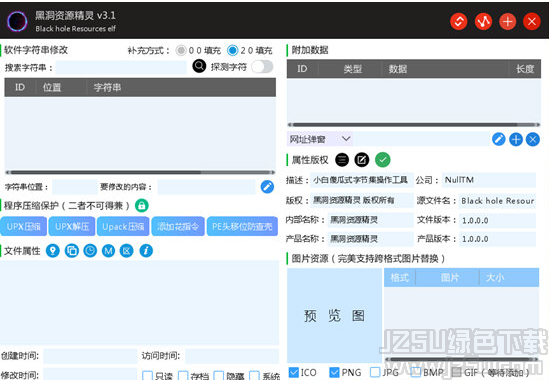Click the 附加数据 table horizontal scrollbar

(x=414, y=125)
